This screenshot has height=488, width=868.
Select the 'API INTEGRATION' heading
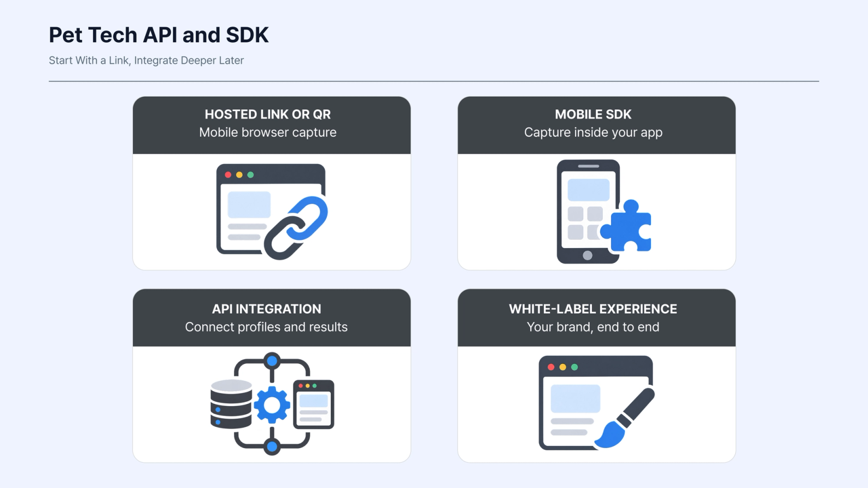pos(266,309)
